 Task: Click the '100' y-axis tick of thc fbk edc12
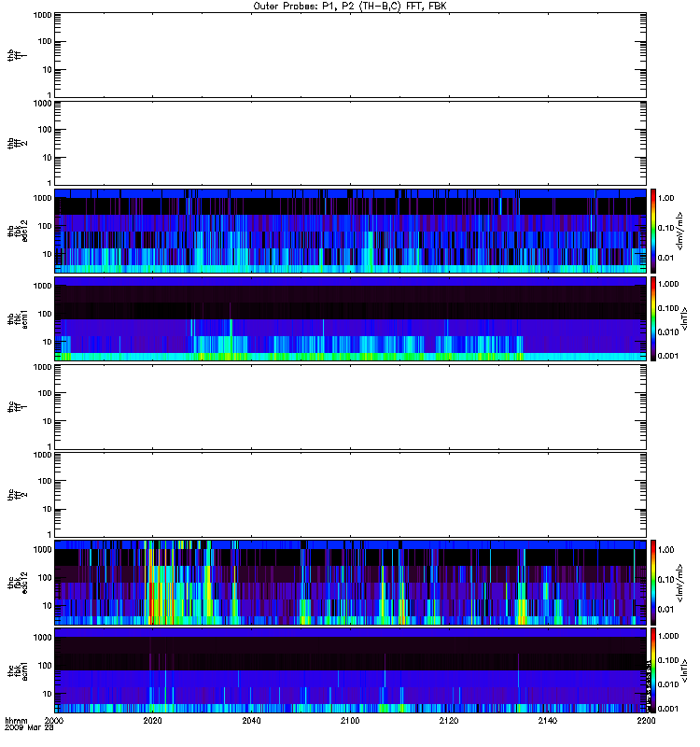click(45, 577)
